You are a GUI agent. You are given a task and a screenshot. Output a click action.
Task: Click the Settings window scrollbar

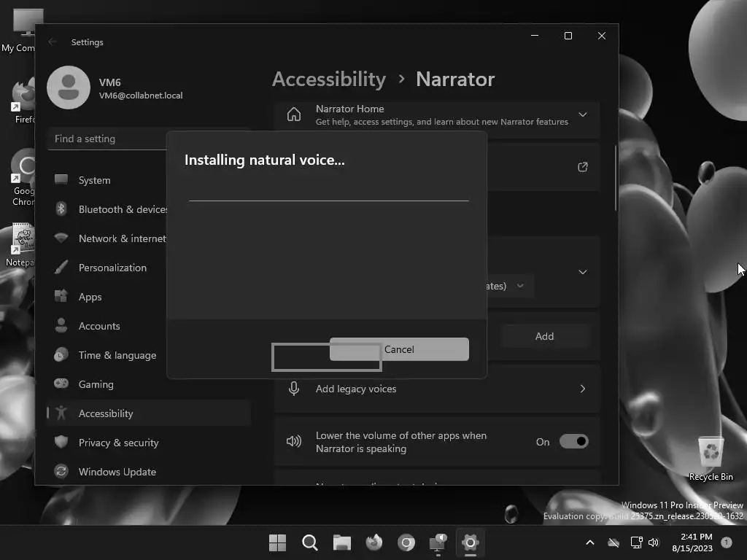tap(616, 178)
